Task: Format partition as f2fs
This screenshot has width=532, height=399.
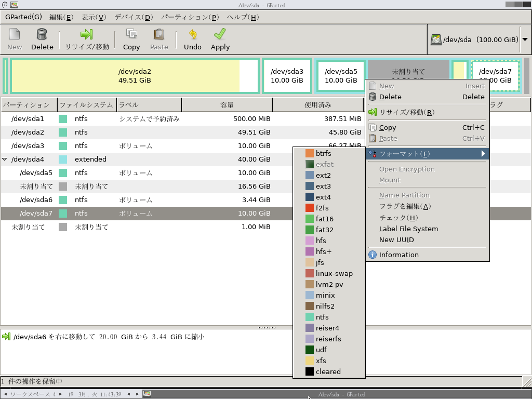Action: 329,208
